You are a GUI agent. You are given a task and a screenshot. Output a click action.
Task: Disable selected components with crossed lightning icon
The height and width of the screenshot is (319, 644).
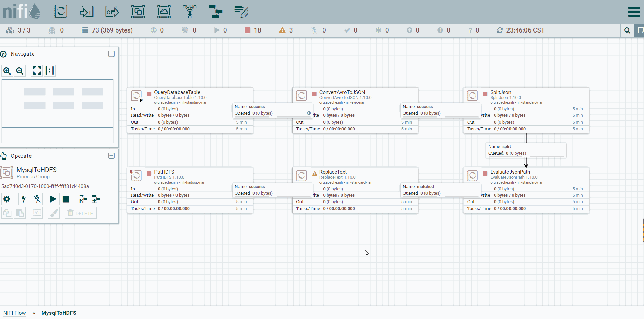coord(37,199)
